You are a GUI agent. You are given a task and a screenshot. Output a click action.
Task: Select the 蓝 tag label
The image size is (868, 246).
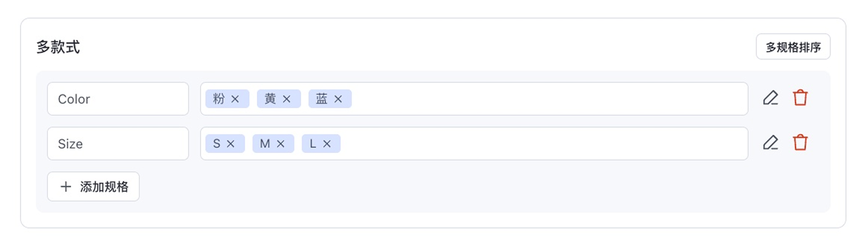pos(322,99)
